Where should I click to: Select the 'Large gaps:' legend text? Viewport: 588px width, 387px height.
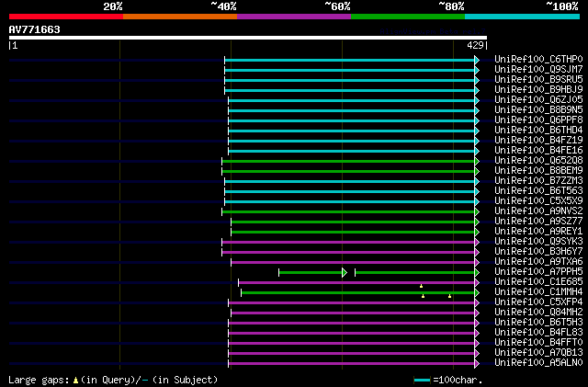coord(39,380)
